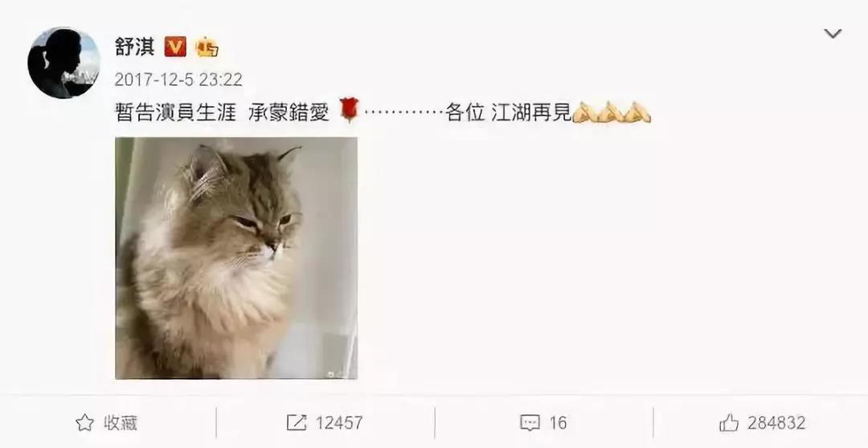
Task: Click the comment bubble icon
Action: (x=530, y=423)
